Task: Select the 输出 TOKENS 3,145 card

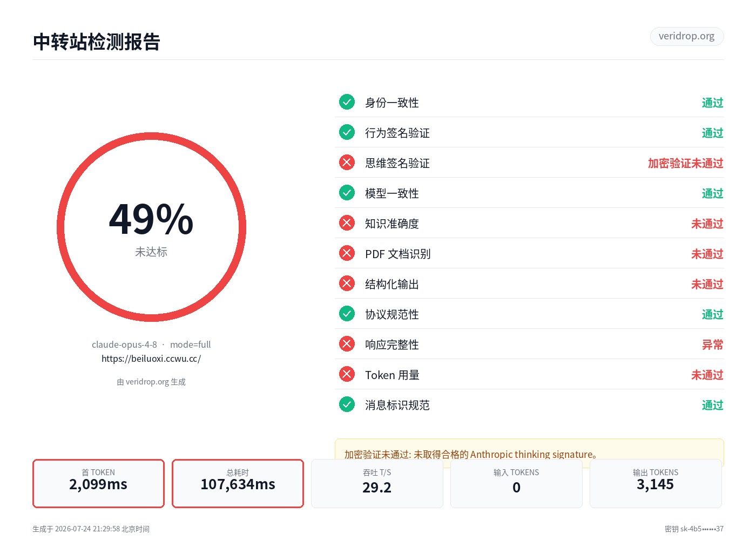Action: point(656,483)
